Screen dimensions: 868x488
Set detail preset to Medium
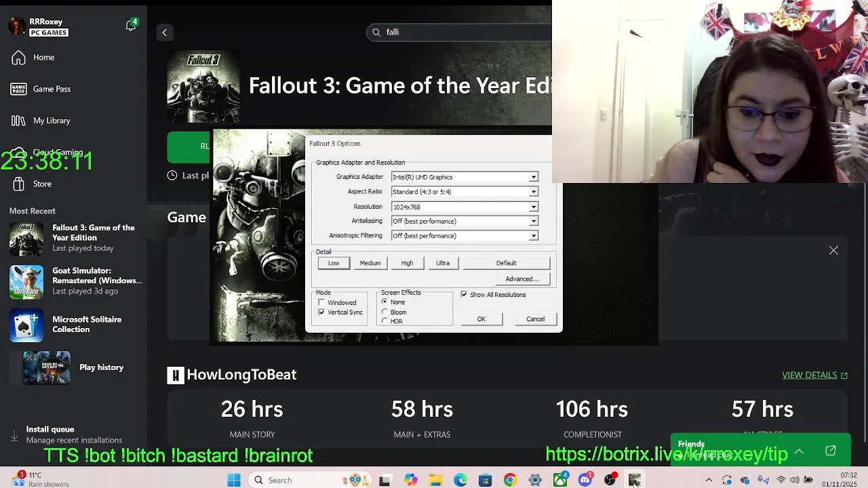coord(370,263)
